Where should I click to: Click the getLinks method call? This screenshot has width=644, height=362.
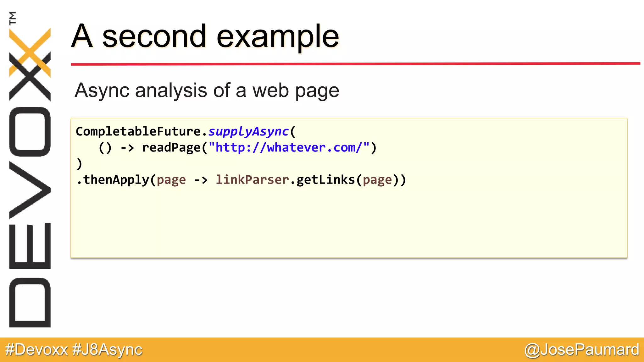pyautogui.click(x=325, y=180)
